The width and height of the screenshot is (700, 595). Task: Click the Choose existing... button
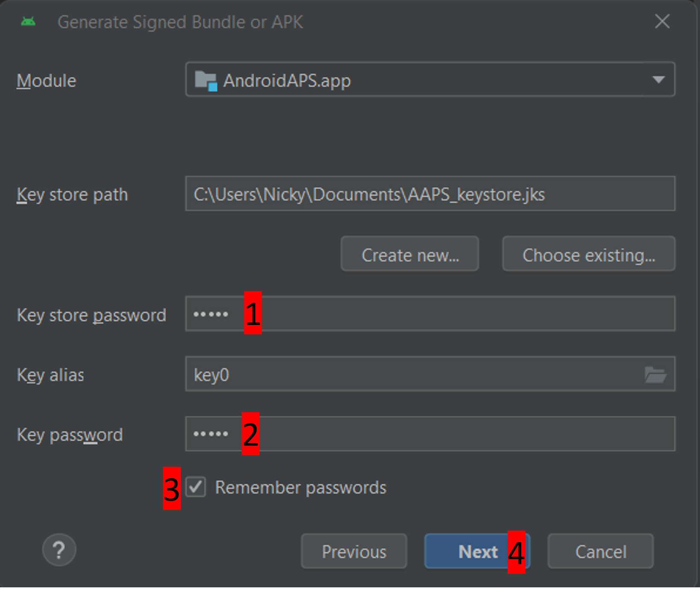pyautogui.click(x=589, y=254)
